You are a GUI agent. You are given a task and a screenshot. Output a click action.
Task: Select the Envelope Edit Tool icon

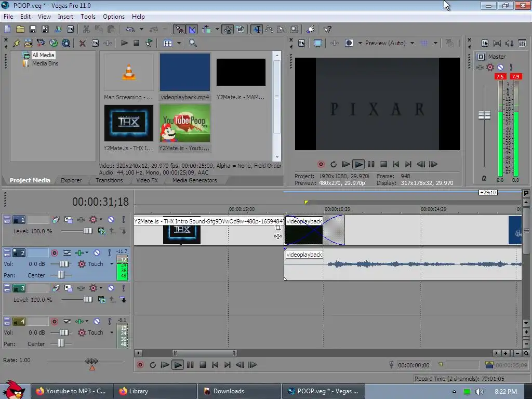269,29
